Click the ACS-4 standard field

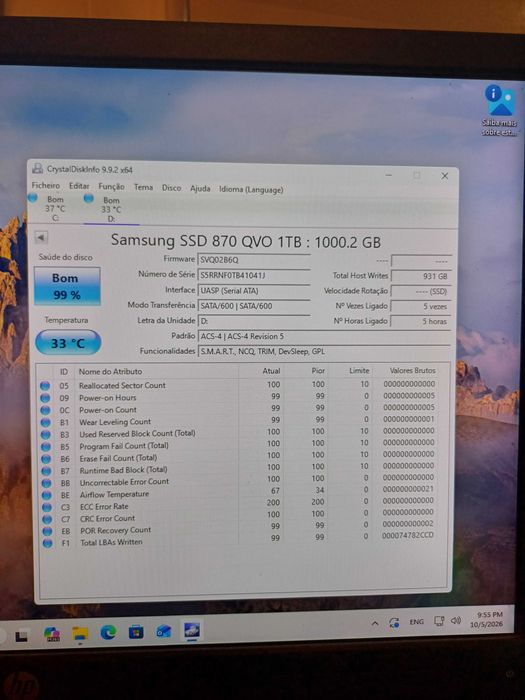coord(324,336)
